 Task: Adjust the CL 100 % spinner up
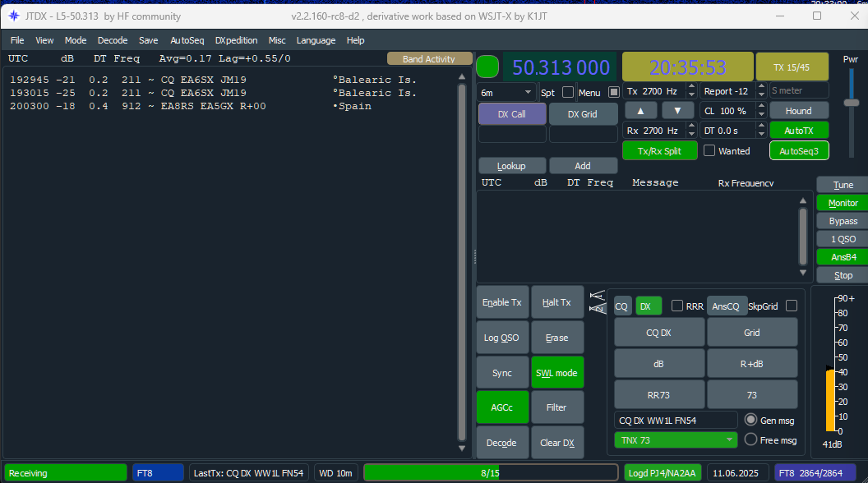point(761,107)
